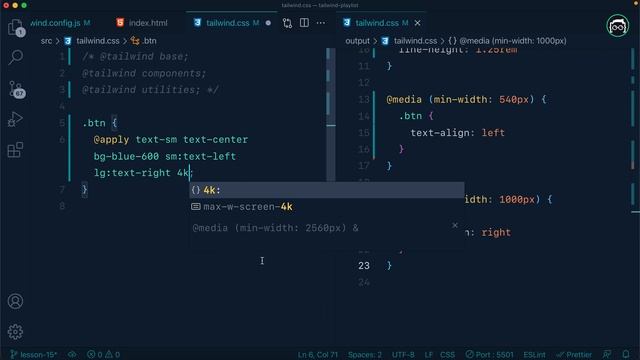The image size is (640, 360).
Task: Click the .btn breadcrumb symbol
Action: pyautogui.click(x=144, y=41)
